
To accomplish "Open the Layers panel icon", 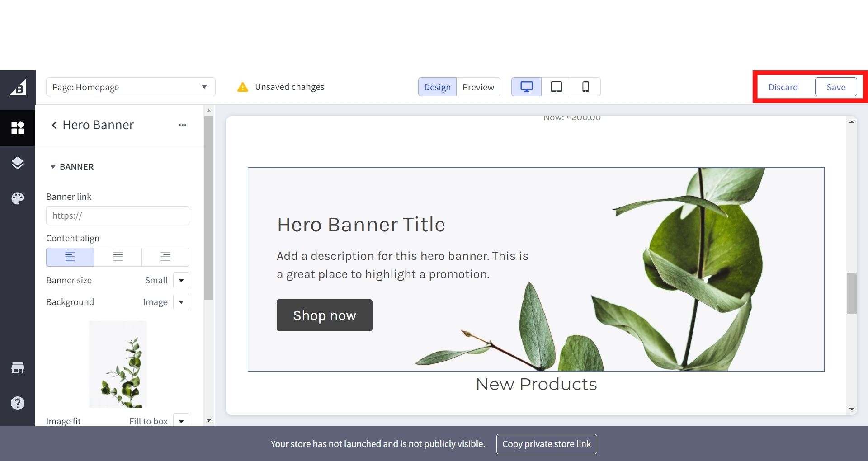I will coord(18,163).
